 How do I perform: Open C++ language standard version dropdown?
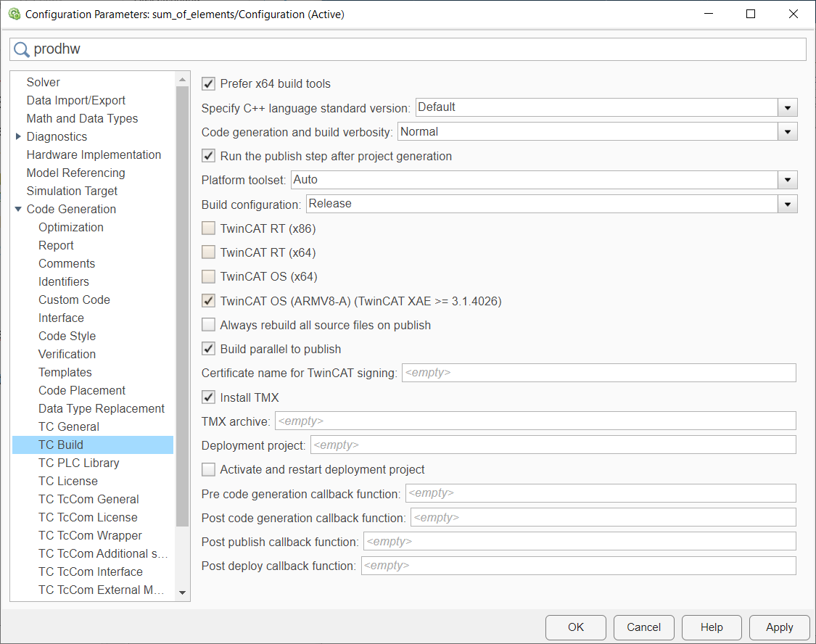[x=788, y=107]
